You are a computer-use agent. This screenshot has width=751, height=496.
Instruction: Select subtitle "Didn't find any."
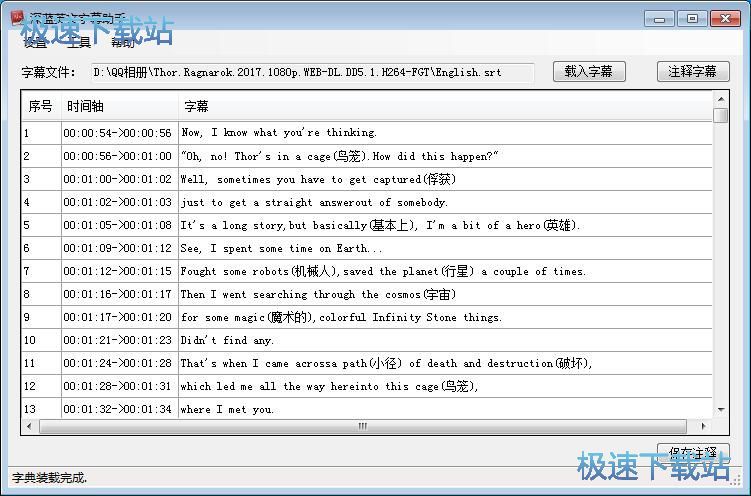(445, 340)
